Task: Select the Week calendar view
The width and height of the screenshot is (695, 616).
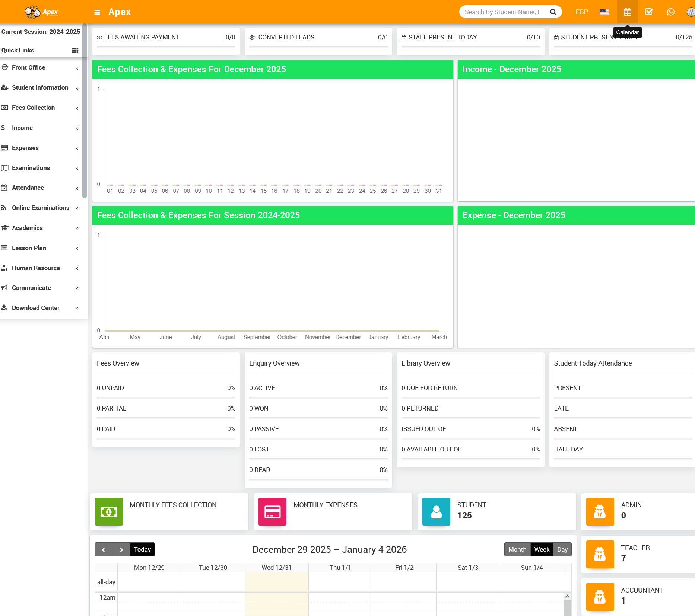Action: coord(542,549)
